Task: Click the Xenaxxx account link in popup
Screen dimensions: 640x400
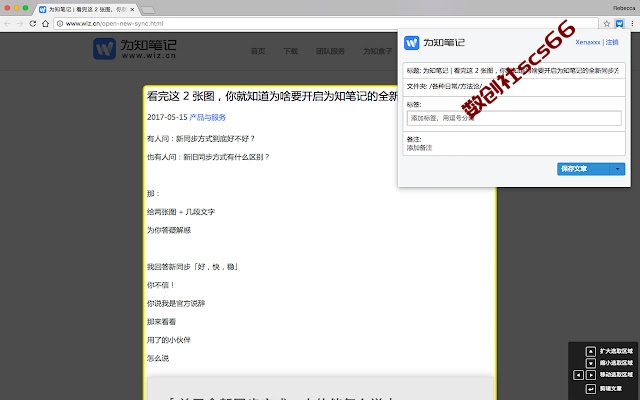Action: (588, 42)
